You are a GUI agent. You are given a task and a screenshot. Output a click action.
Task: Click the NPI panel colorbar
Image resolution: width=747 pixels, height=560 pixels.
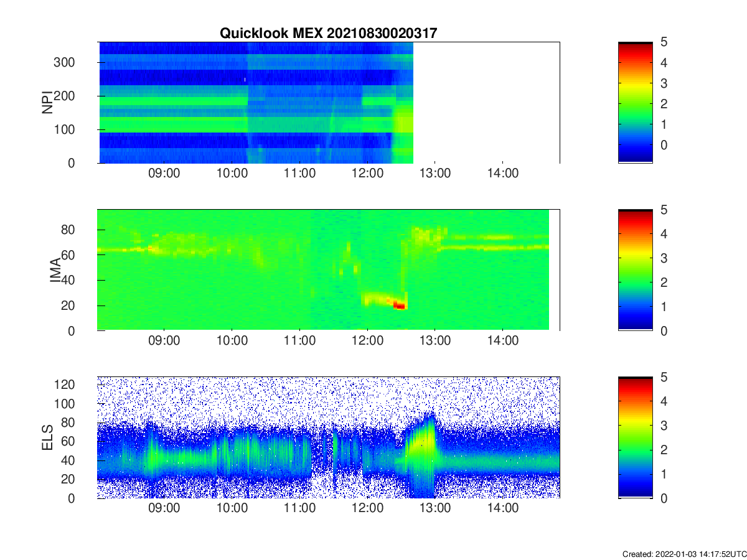click(x=635, y=102)
